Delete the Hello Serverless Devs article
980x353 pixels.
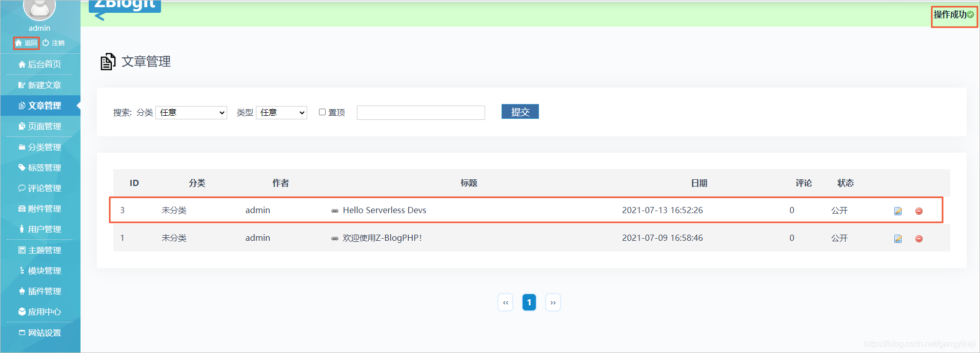point(919,211)
